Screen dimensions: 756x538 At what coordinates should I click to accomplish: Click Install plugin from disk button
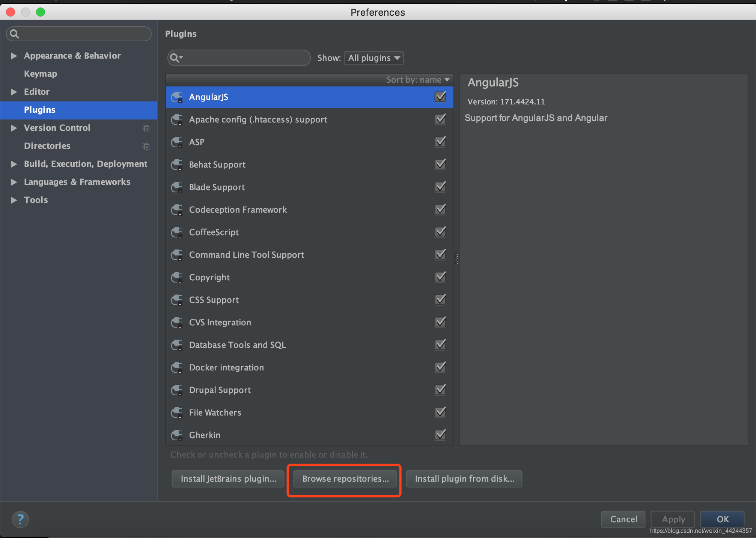click(464, 479)
